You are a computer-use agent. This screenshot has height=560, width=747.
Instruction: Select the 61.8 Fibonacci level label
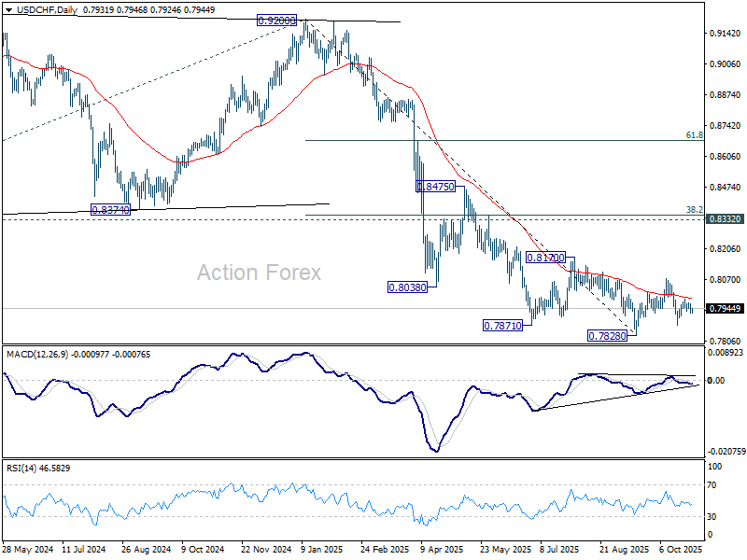pyautogui.click(x=694, y=135)
